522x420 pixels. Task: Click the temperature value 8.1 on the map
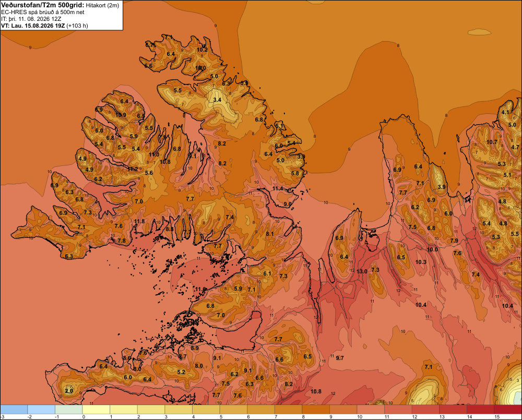pyautogui.click(x=270, y=234)
